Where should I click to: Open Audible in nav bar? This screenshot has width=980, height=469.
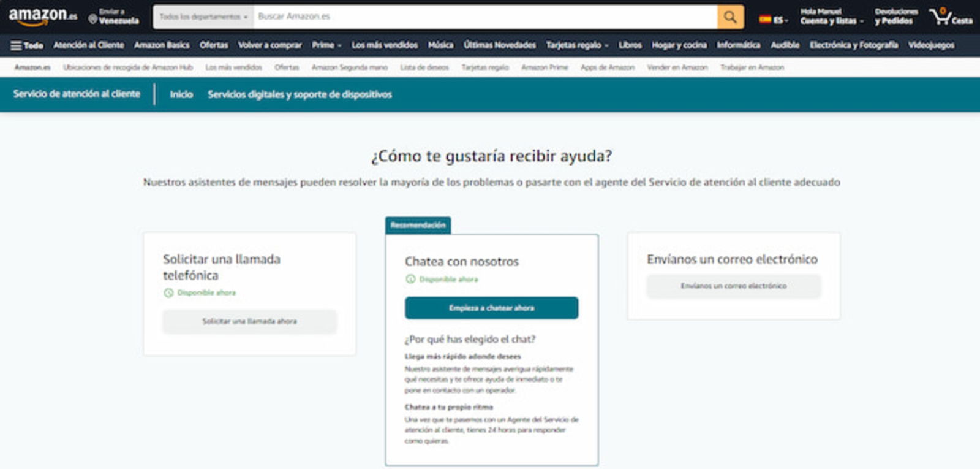(785, 45)
